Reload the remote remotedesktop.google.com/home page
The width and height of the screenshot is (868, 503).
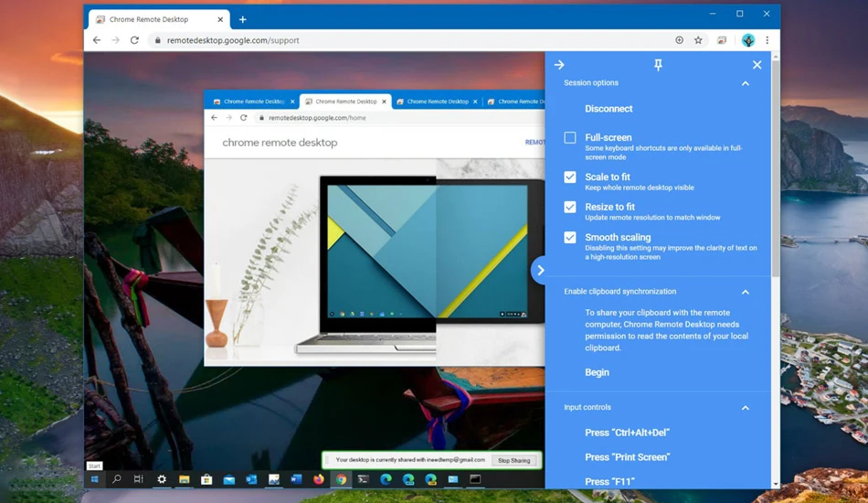(x=244, y=117)
